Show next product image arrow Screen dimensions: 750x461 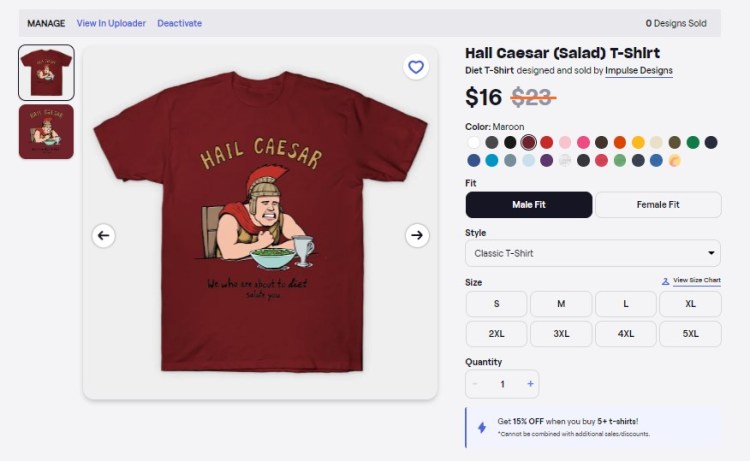pyautogui.click(x=417, y=235)
